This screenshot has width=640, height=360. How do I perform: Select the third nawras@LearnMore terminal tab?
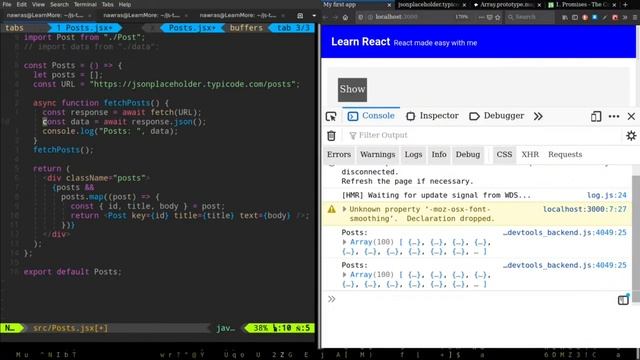(241, 16)
